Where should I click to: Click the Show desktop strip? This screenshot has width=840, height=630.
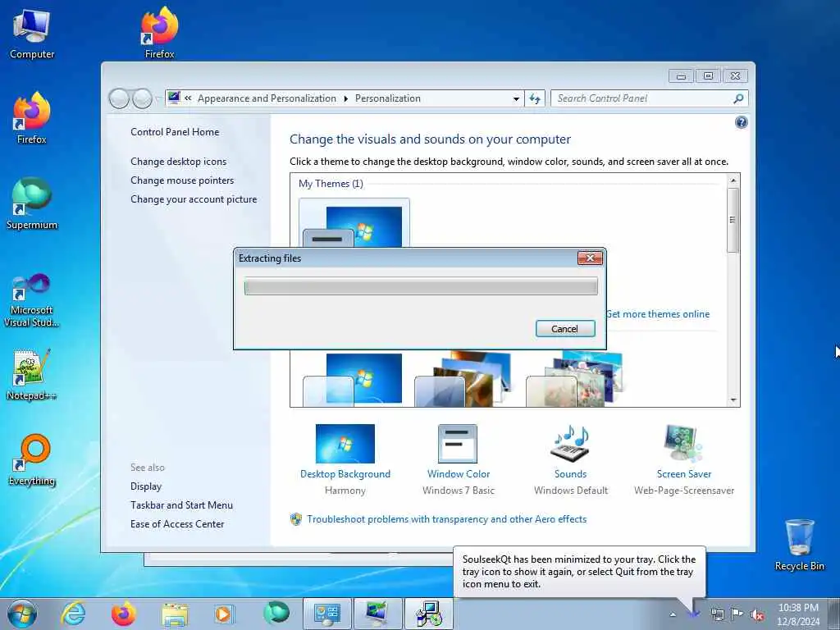coord(834,614)
